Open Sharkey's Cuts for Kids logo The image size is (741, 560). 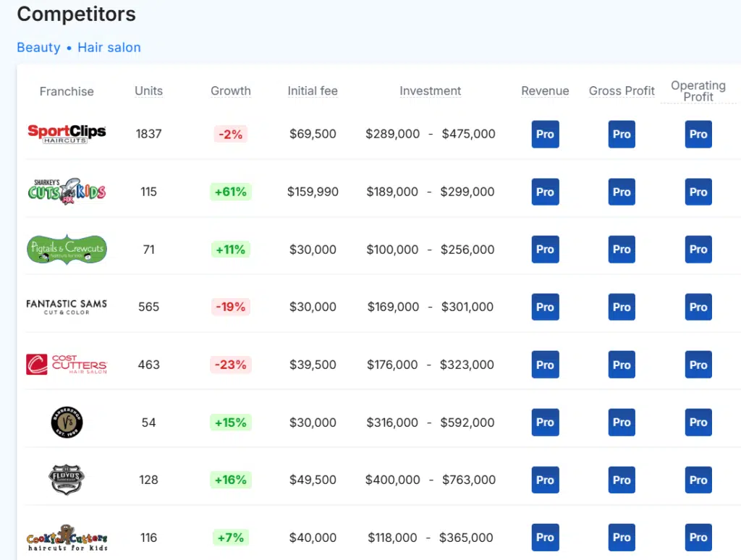(x=67, y=192)
